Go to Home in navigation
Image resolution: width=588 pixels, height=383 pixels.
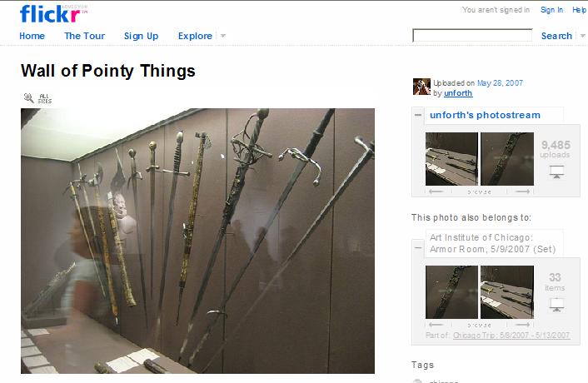pyautogui.click(x=32, y=36)
